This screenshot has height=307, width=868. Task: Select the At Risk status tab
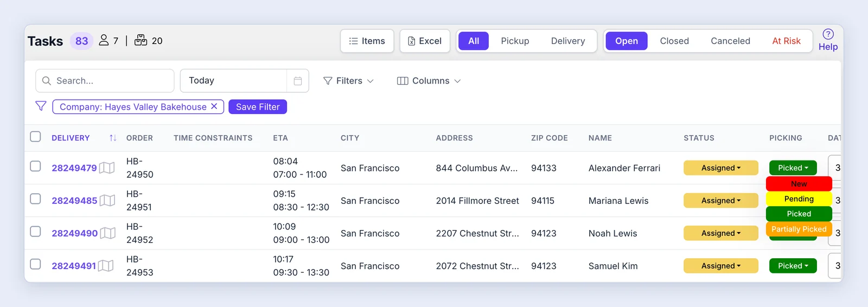786,41
